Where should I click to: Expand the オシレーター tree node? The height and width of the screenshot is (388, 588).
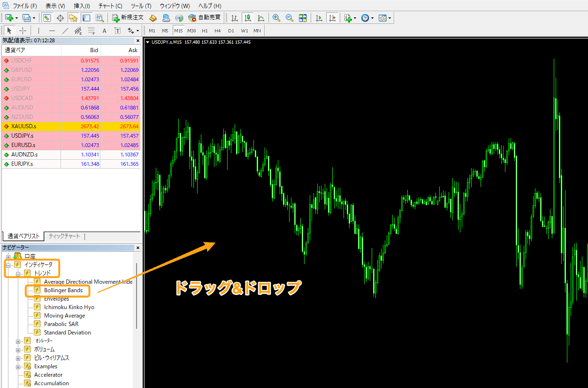(x=18, y=341)
